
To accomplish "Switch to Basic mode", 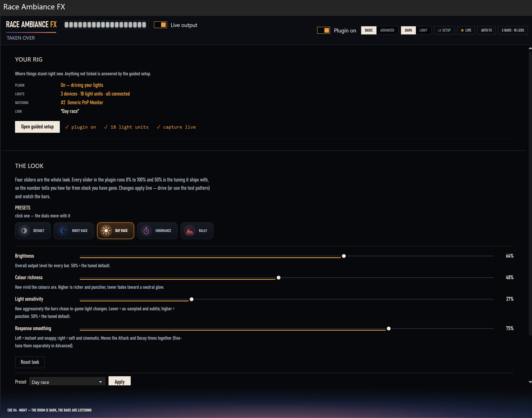I will click(369, 30).
